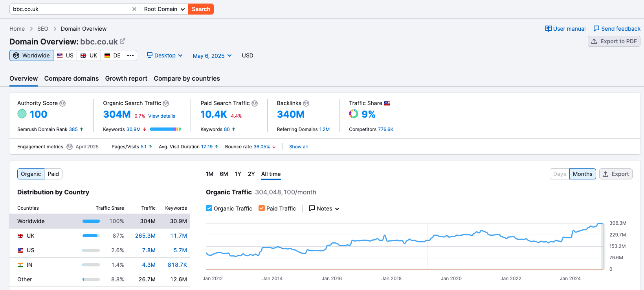Select the 1M time range
Viewport: 644px width, 290px height.
(x=209, y=174)
